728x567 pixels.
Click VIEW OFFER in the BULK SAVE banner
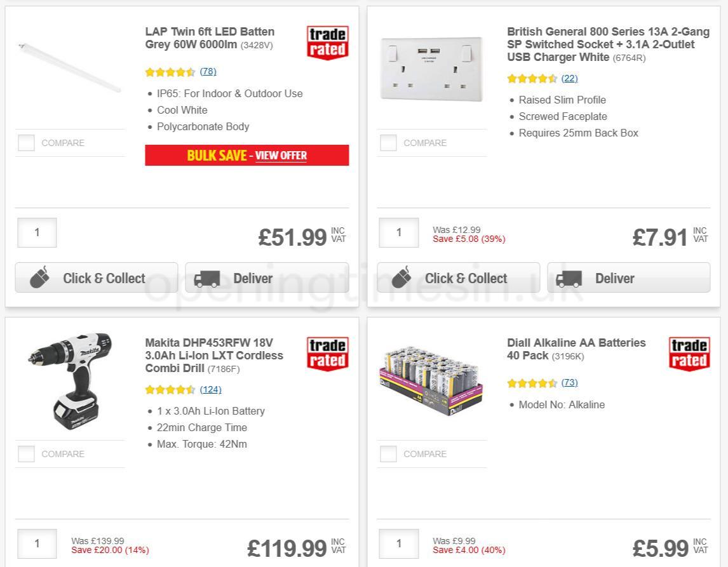(x=280, y=156)
